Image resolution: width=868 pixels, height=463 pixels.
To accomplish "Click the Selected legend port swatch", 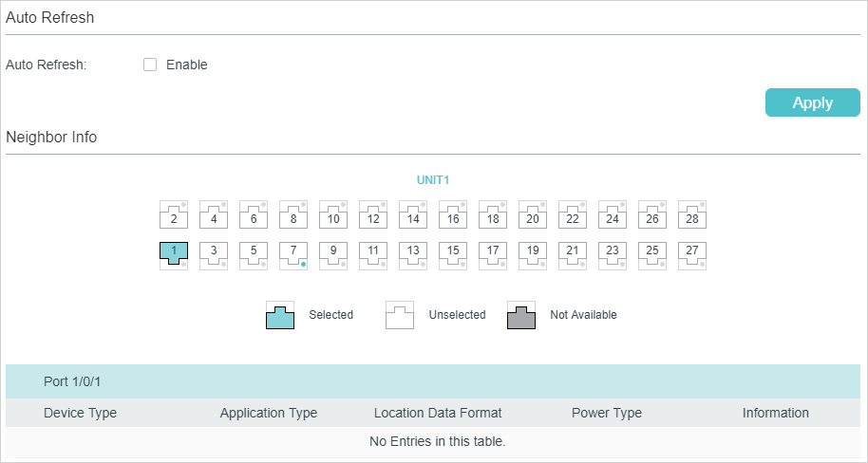I will pyautogui.click(x=280, y=315).
